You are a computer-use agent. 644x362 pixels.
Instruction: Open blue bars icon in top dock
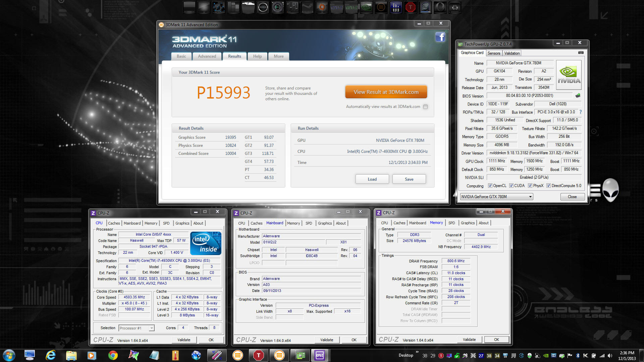pos(395,7)
